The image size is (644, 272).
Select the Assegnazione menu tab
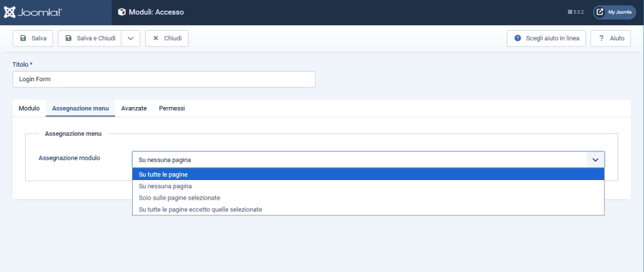coord(80,108)
